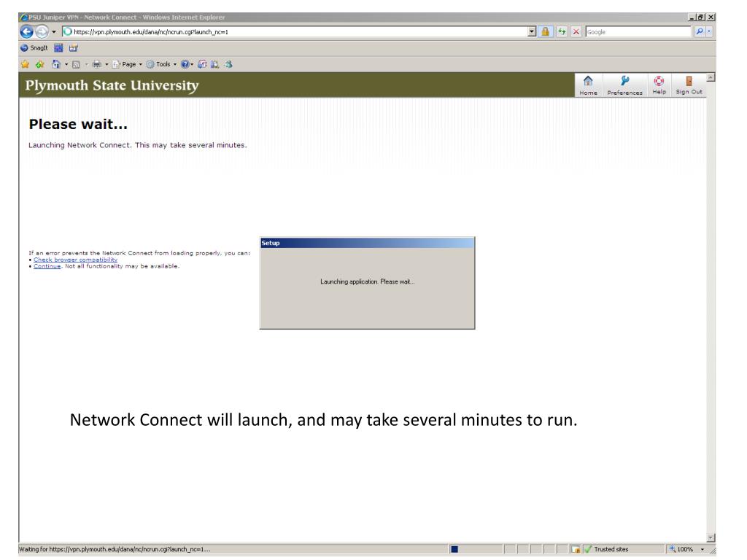This screenshot has width=747, height=560.
Task: Expand the Home button dropdown arrow
Action: tap(66, 64)
